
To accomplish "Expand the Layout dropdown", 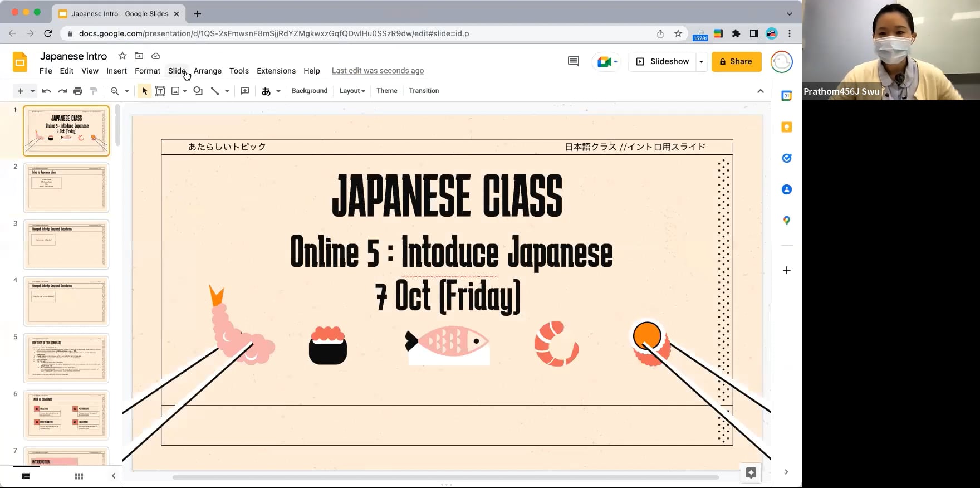I will point(352,91).
